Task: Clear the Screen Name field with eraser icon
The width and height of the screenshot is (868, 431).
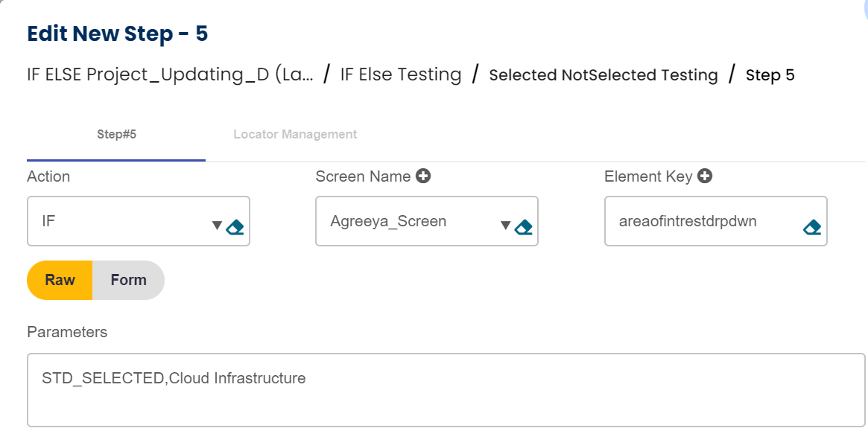Action: pyautogui.click(x=524, y=226)
